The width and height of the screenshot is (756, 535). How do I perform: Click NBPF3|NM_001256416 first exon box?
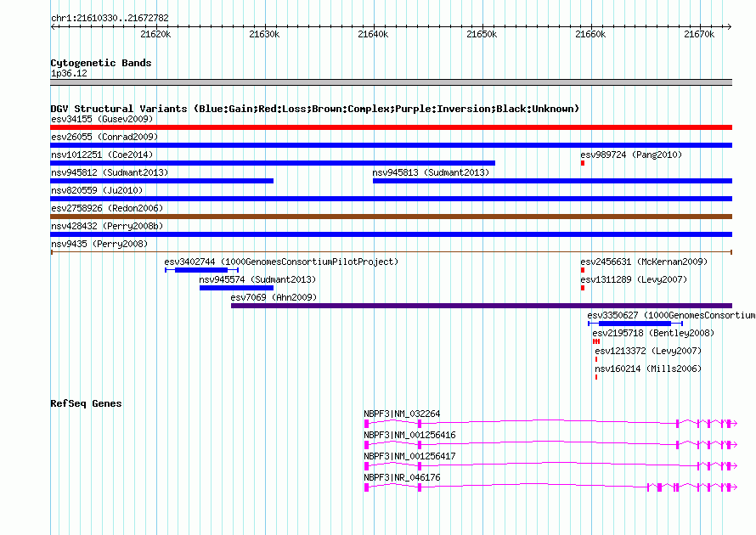[x=366, y=445]
